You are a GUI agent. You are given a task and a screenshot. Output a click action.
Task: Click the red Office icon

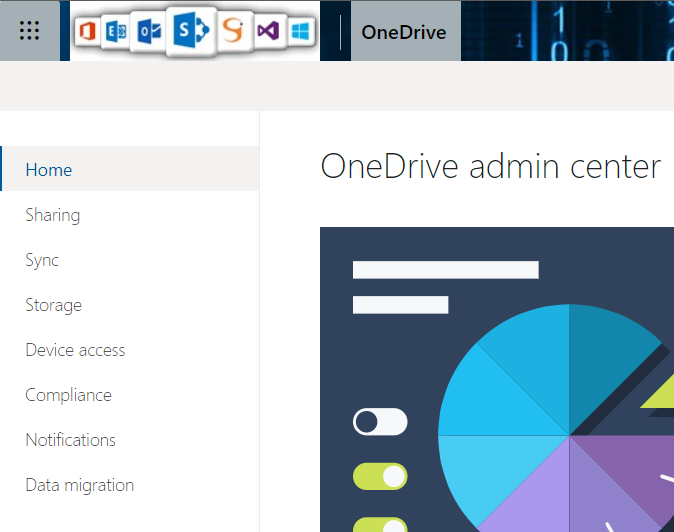(89, 31)
